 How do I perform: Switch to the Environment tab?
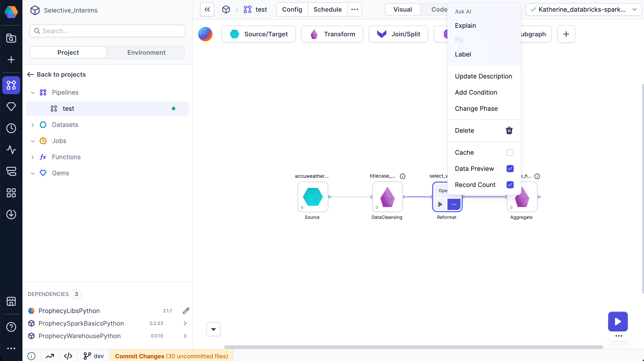146,52
